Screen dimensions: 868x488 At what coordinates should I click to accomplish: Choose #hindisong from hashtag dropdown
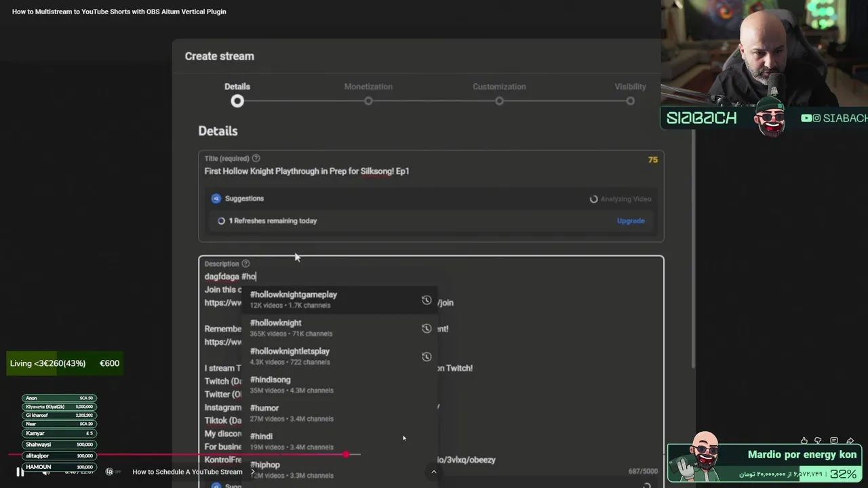tap(271, 380)
